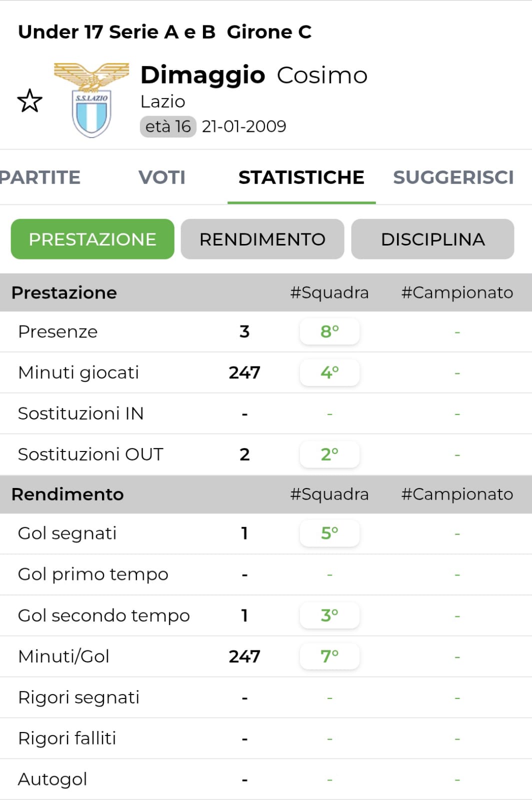Toggle the favorite star for Dimaggio

30,100
